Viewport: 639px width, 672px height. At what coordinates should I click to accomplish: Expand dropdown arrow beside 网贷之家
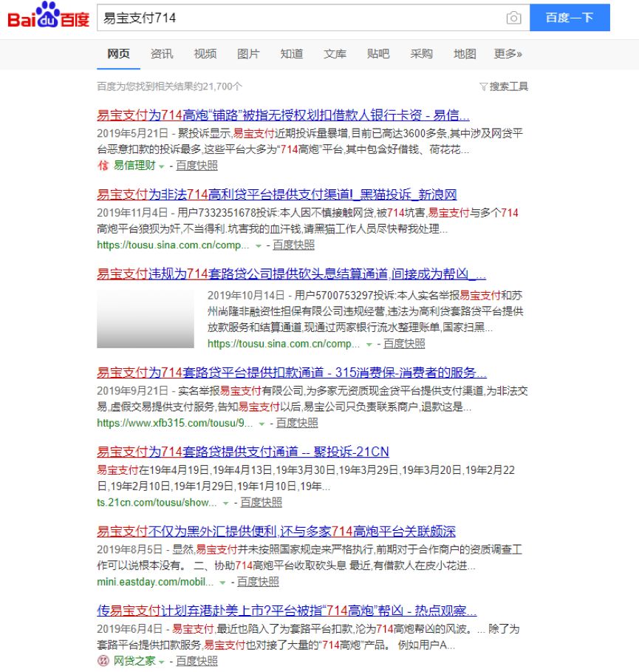point(162,662)
